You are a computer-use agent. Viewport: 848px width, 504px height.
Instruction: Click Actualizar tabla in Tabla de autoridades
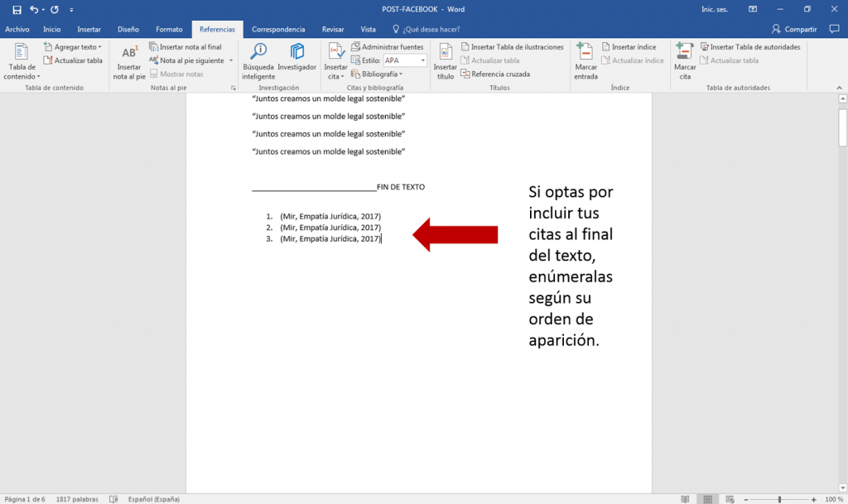[x=729, y=60]
